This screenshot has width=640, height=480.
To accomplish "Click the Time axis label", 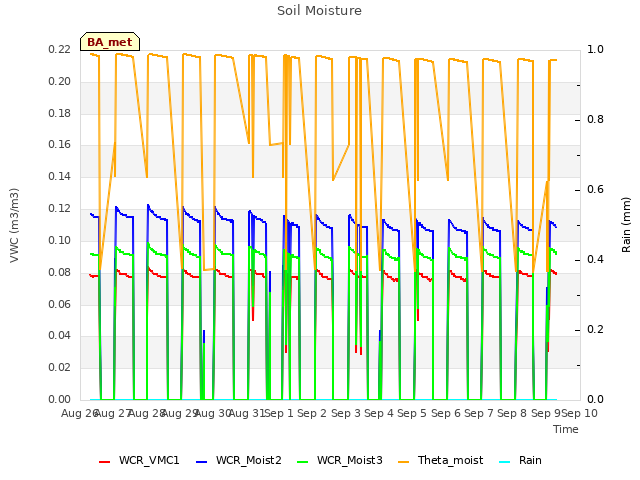I will coord(566,429).
